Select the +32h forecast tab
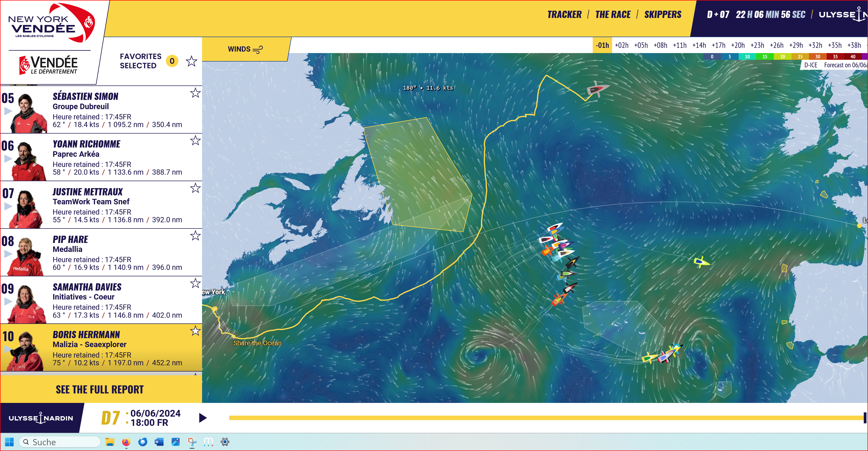This screenshot has width=868, height=451. (x=815, y=45)
